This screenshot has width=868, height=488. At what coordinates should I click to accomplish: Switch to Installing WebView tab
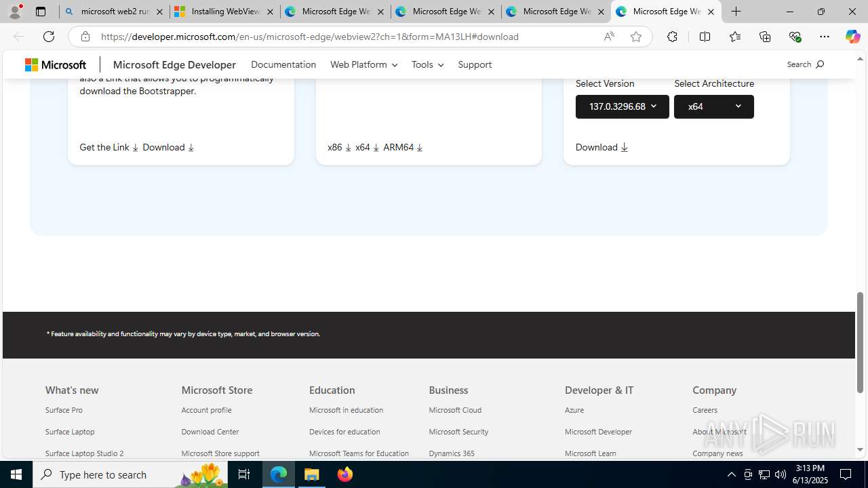[x=224, y=12]
